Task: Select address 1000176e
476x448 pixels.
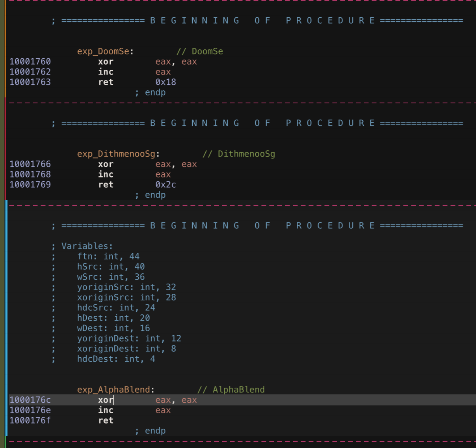Action: click(x=30, y=410)
